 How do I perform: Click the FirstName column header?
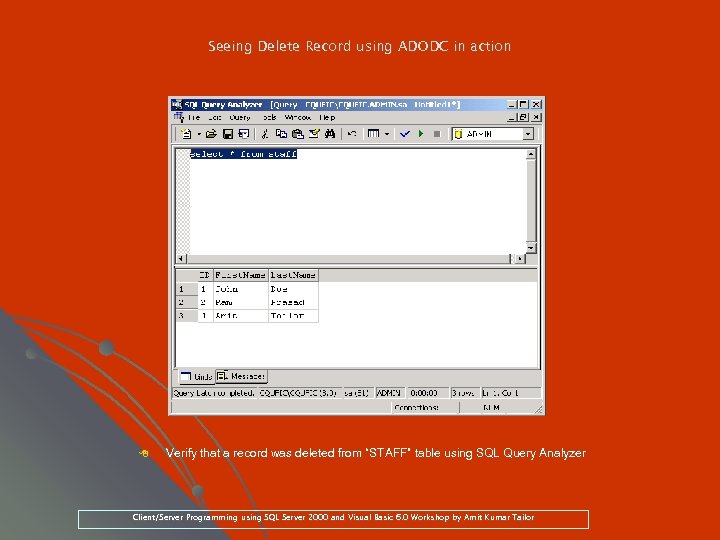coord(241,275)
